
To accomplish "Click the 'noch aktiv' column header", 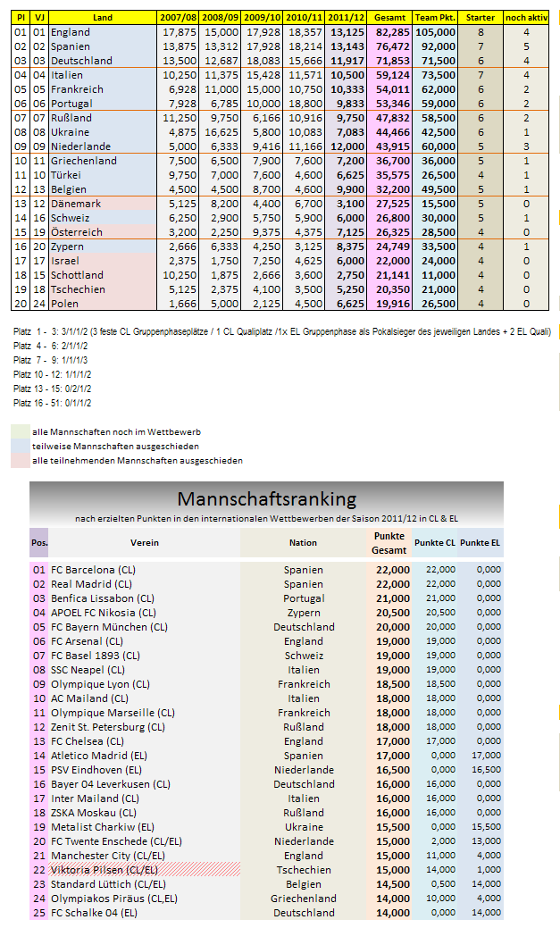I will tap(526, 18).
